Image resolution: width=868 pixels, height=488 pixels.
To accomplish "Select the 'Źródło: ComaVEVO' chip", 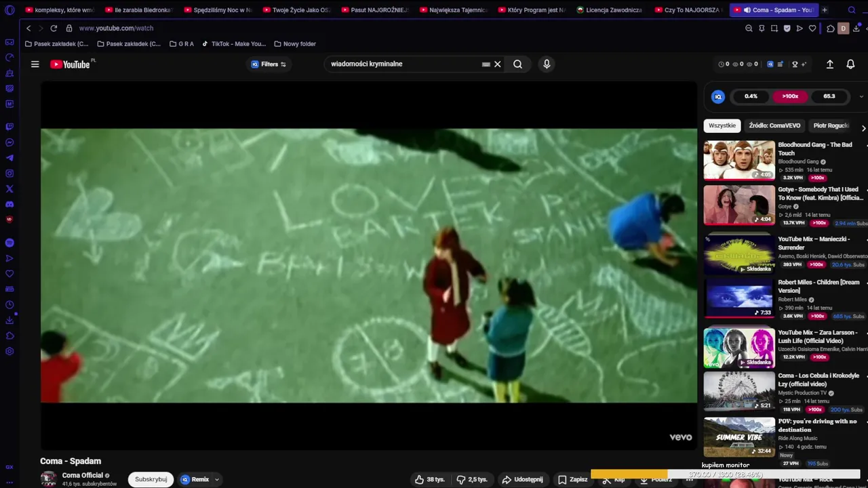I will tap(774, 125).
